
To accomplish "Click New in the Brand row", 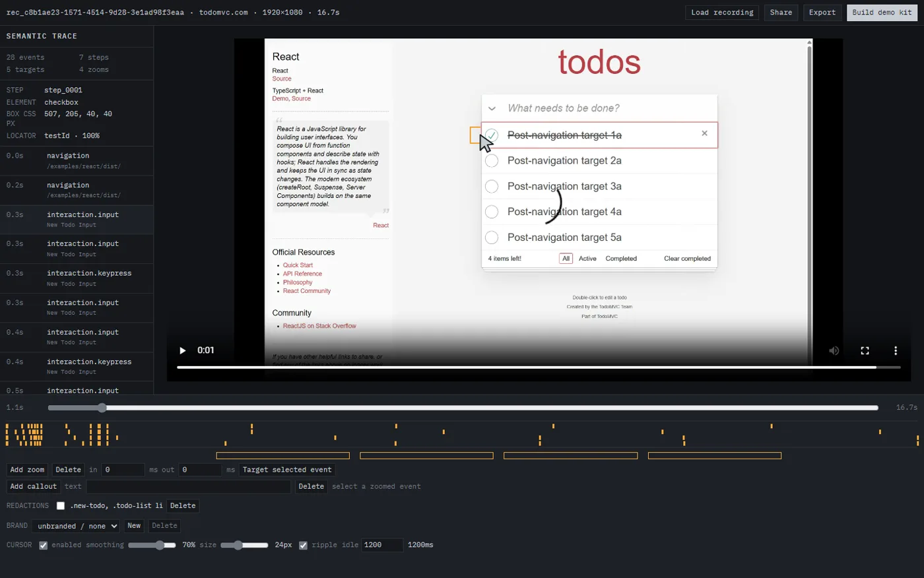I will [134, 526].
